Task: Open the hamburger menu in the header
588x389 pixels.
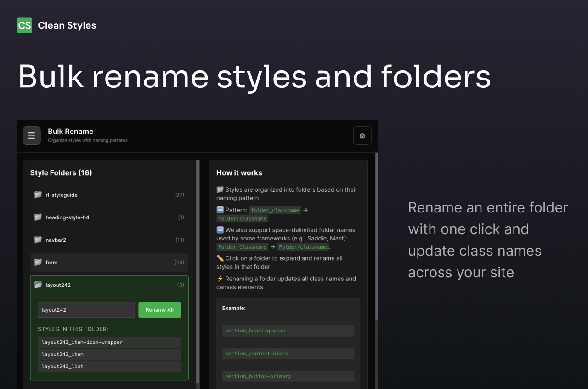Action: [x=31, y=136]
